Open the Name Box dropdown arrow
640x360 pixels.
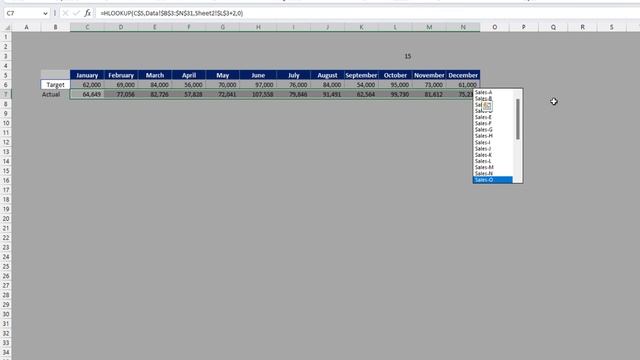45,13
